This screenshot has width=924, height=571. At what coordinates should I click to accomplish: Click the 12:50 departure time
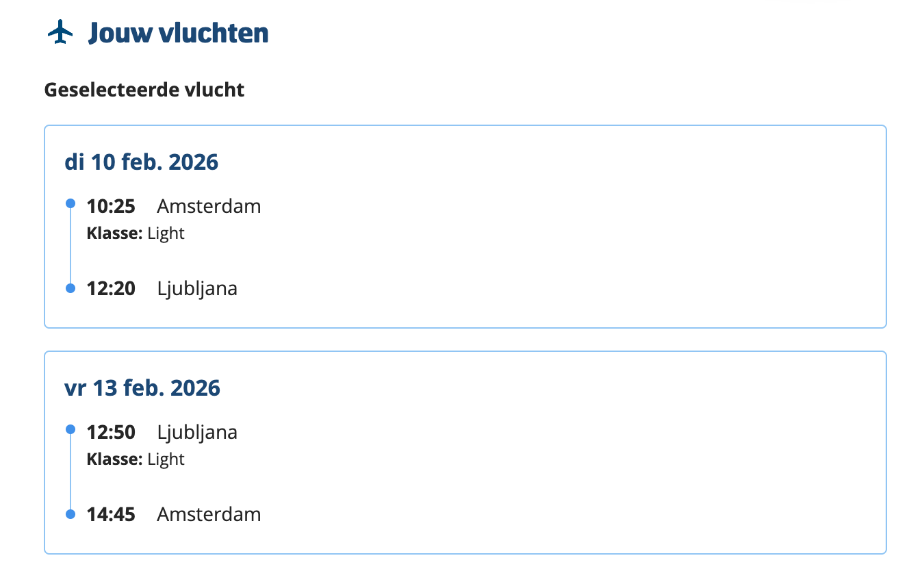point(111,432)
